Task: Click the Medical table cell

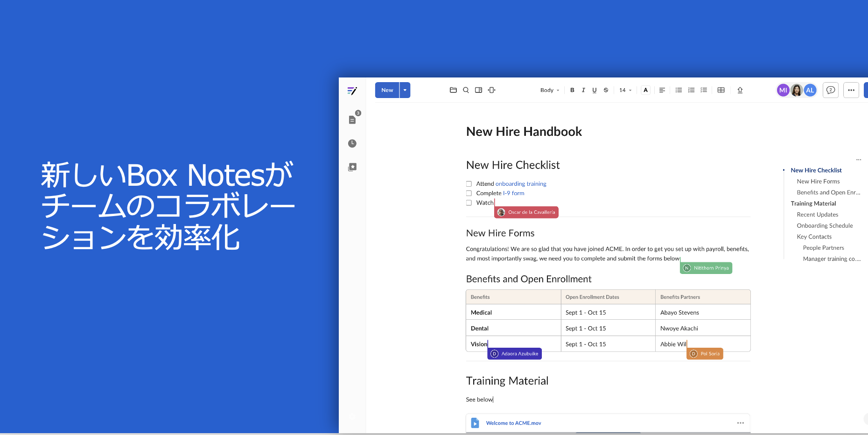Action: pyautogui.click(x=513, y=312)
